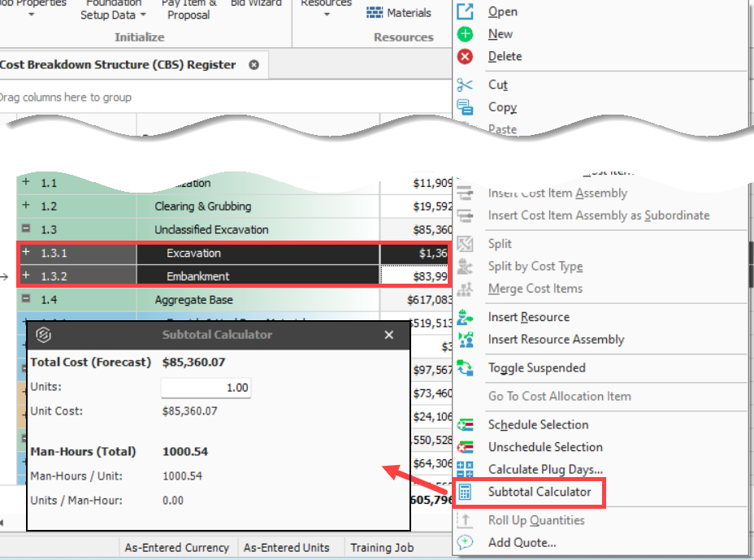The image size is (754, 560).
Task: Click the Insert Resource icon
Action: point(465,317)
